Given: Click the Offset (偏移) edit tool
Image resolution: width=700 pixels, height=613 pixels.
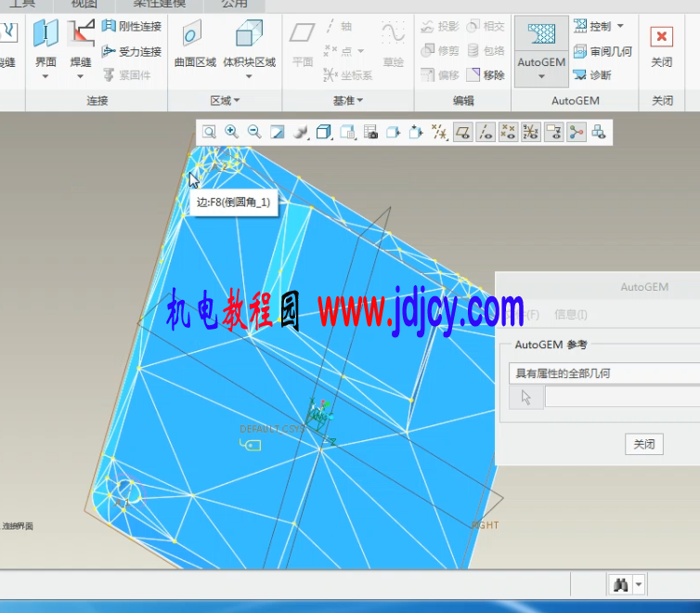Looking at the screenshot, I should 440,74.
